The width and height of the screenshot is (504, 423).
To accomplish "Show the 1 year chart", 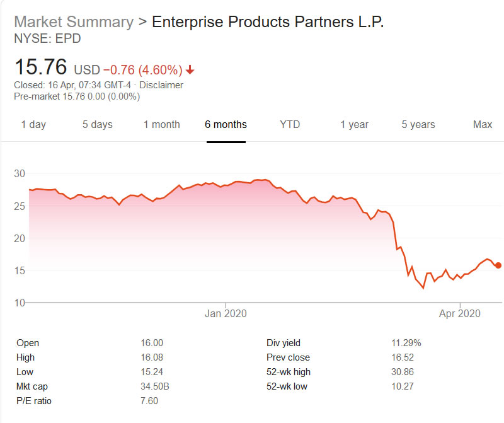I will (354, 125).
